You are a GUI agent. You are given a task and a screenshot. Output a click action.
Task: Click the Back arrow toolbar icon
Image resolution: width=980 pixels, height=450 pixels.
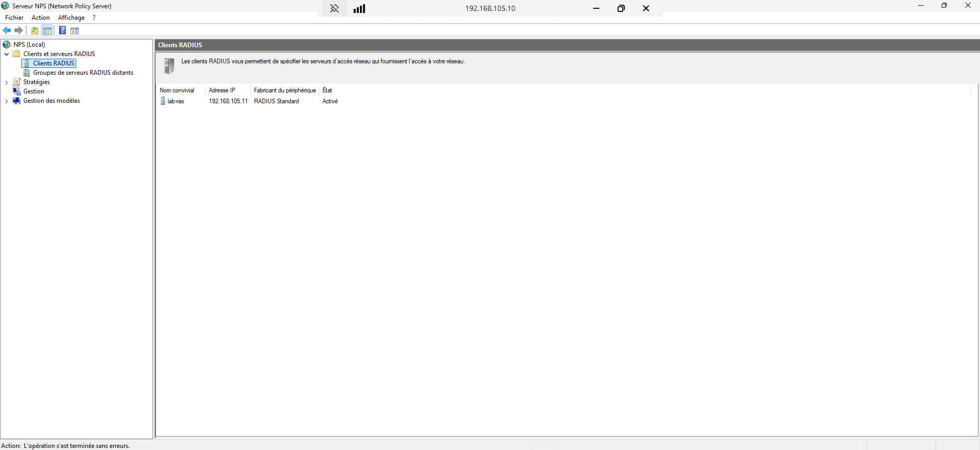pos(7,31)
